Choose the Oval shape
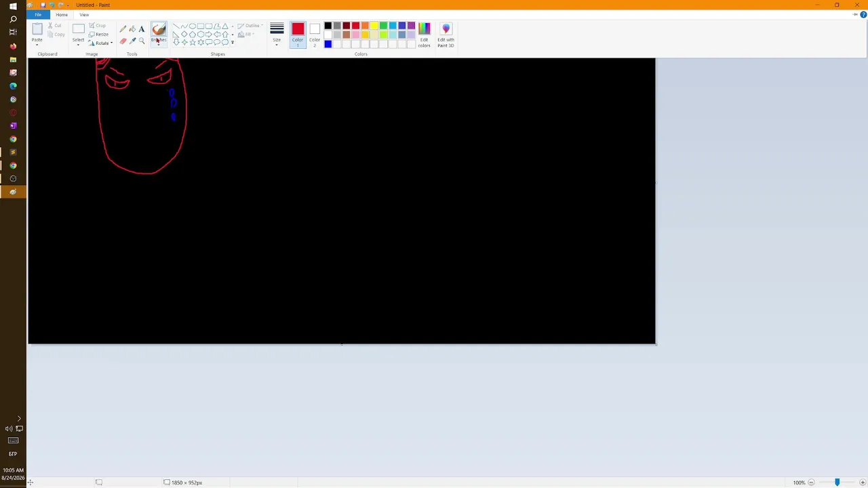This screenshot has width=868, height=488. (192, 26)
